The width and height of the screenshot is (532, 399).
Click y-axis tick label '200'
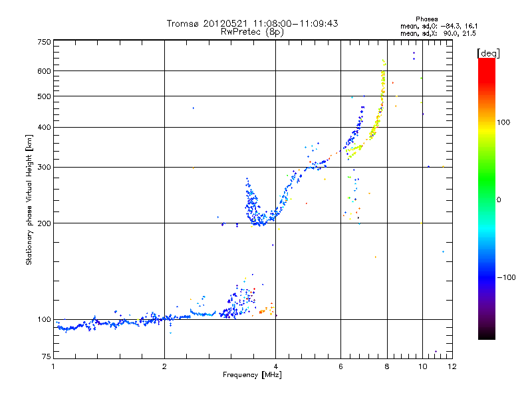45,223
